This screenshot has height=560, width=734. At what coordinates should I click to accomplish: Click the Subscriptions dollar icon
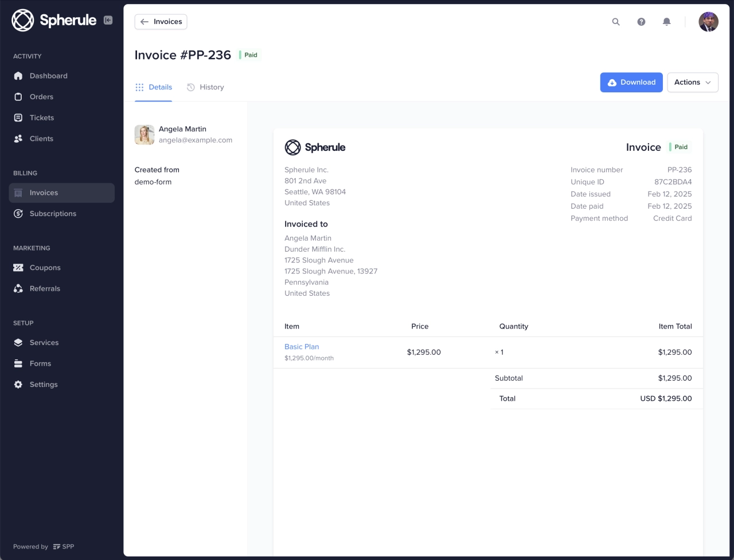pyautogui.click(x=18, y=214)
